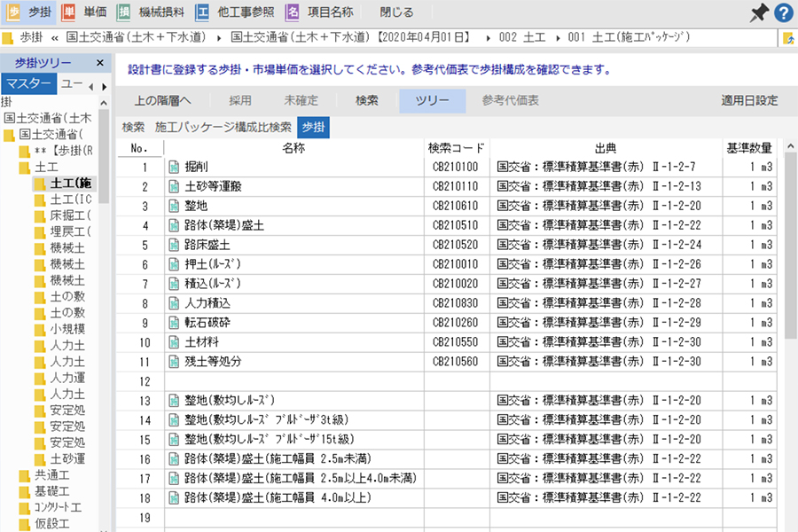Click the pin icon at top right
The image size is (798, 532).
click(759, 12)
